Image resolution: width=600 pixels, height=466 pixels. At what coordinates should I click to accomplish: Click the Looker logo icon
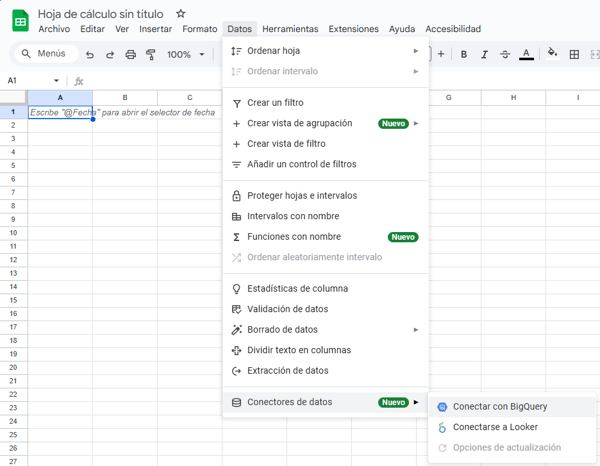pyautogui.click(x=442, y=427)
